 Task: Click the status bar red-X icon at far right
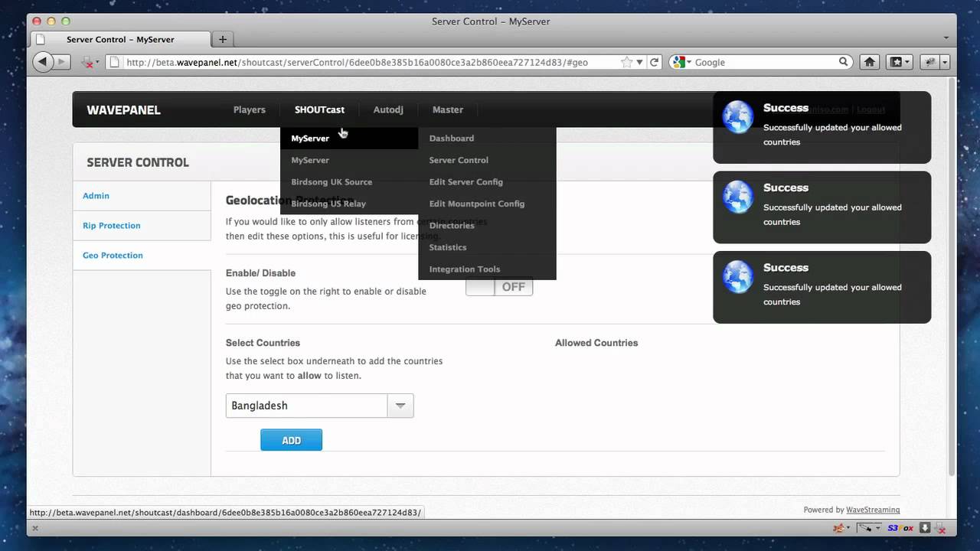pos(939,528)
